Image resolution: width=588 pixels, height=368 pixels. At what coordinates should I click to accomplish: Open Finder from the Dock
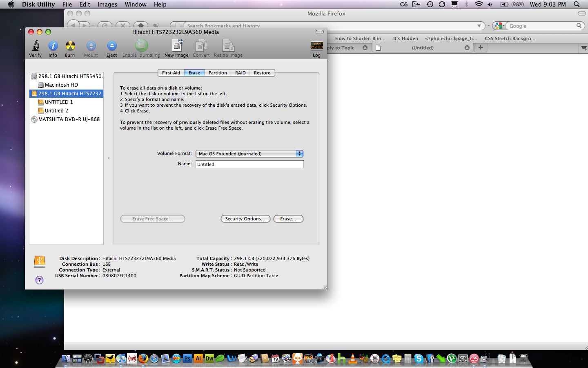tap(66, 359)
